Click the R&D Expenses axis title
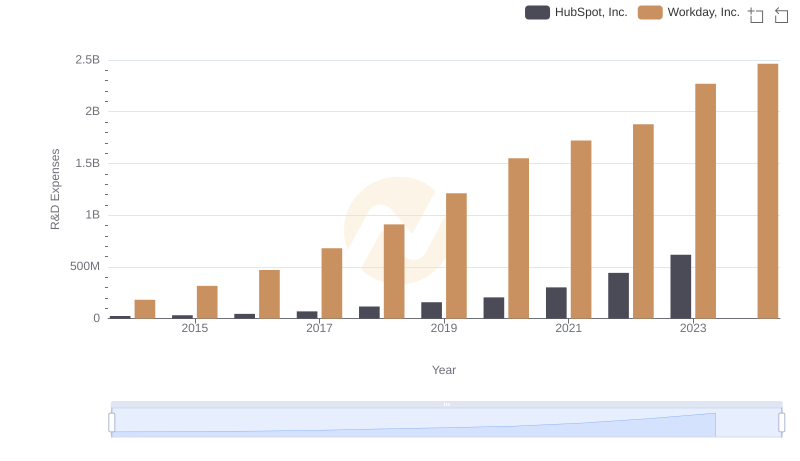 pyautogui.click(x=55, y=189)
